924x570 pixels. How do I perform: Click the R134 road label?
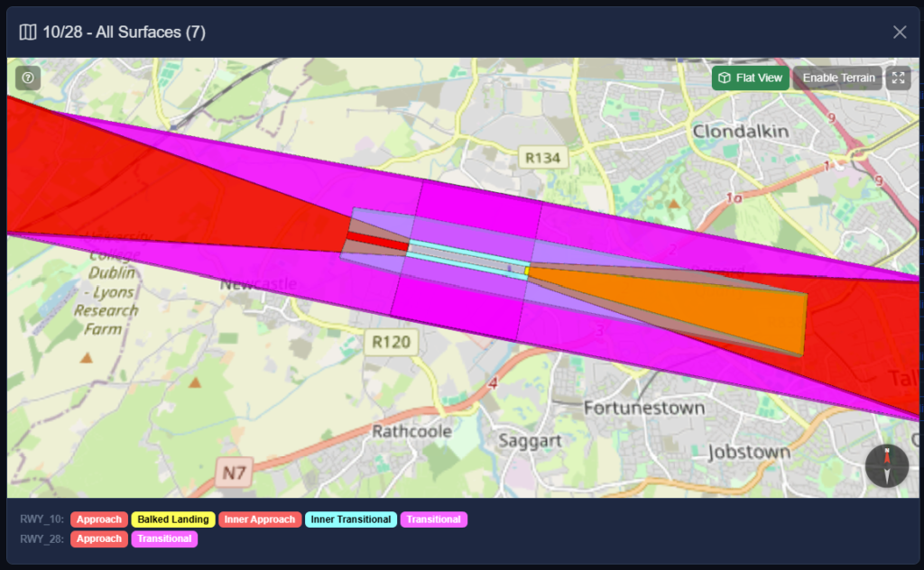pos(542,158)
